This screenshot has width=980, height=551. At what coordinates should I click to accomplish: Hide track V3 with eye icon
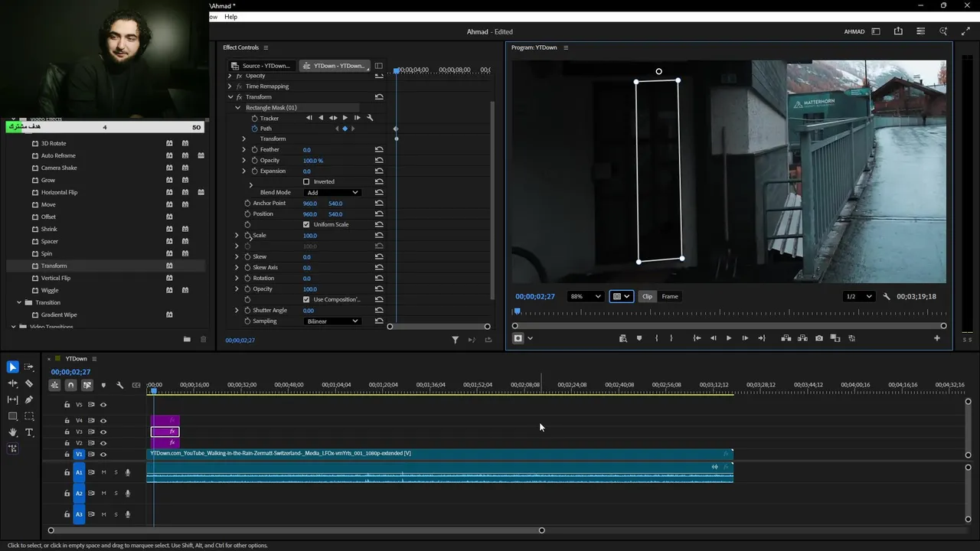coord(103,432)
